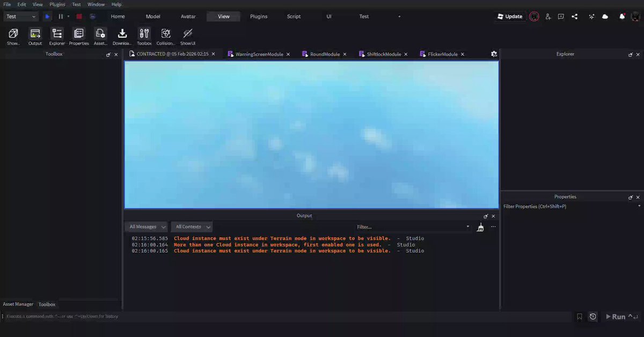644x337 pixels.
Task: Expand the Output filter dropdown arrow
Action: tap(469, 227)
